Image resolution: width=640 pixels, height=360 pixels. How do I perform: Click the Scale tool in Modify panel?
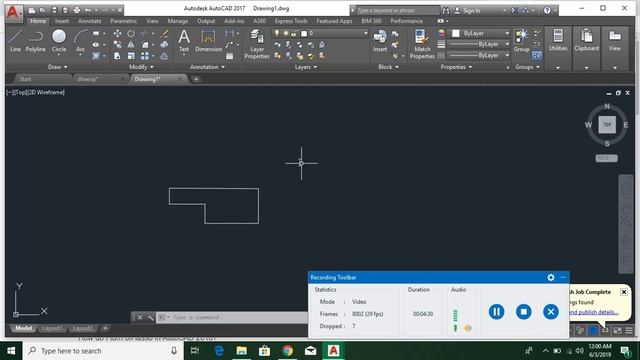pyautogui.click(x=131, y=56)
